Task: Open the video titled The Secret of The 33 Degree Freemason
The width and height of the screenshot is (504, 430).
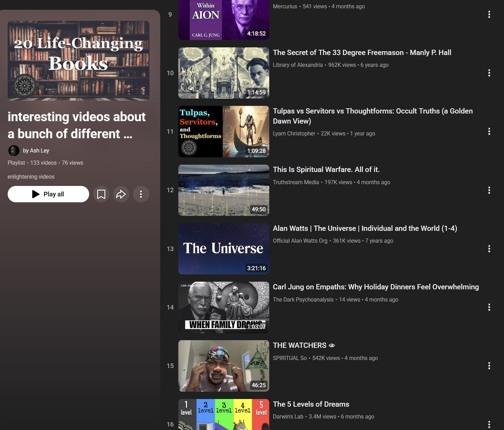Action: pyautogui.click(x=362, y=53)
